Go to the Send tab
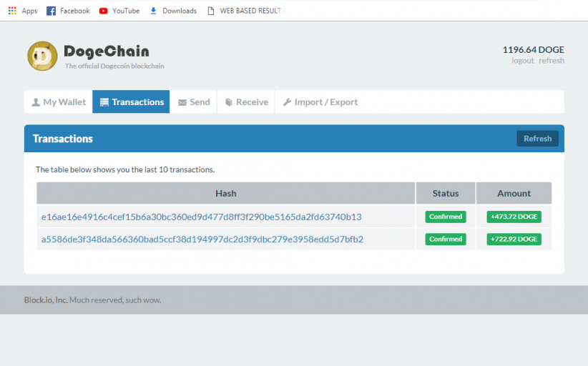Image resolution: width=588 pixels, height=366 pixels. [193, 102]
